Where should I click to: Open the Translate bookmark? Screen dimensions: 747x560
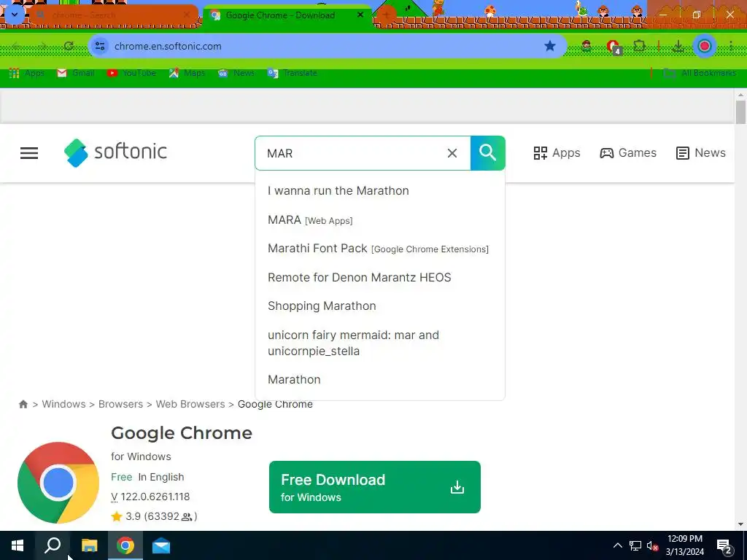click(x=292, y=73)
